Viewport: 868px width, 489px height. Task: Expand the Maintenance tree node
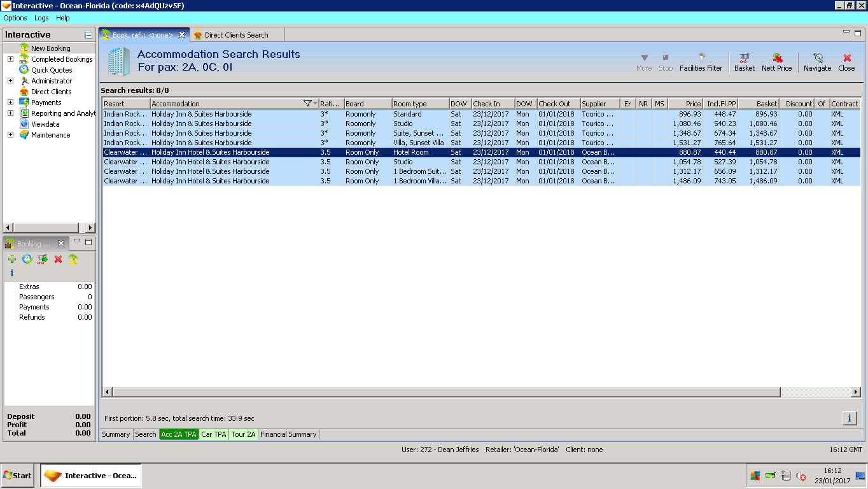coord(10,135)
